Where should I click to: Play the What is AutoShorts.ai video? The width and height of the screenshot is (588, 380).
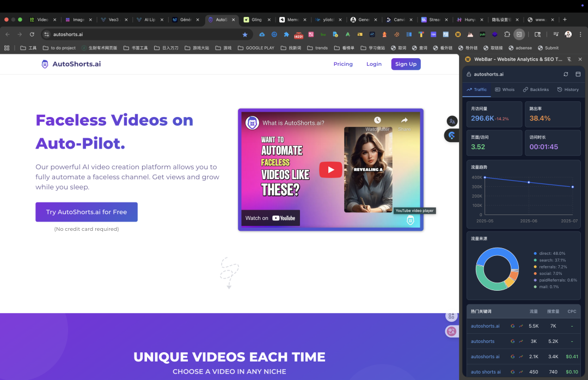click(330, 169)
